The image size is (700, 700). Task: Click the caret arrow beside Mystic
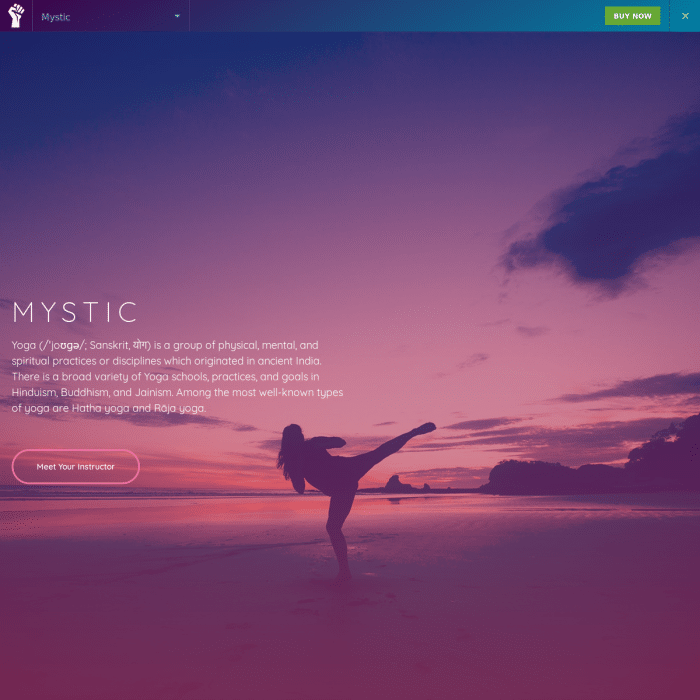point(177,16)
